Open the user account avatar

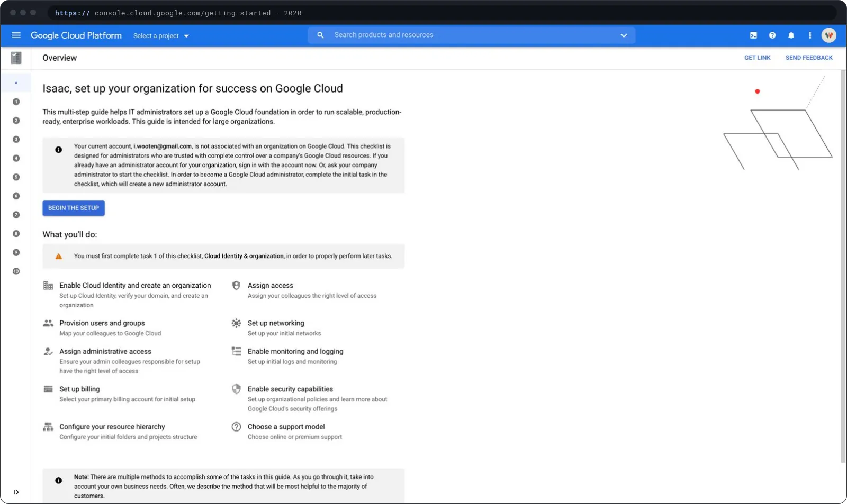pos(828,35)
